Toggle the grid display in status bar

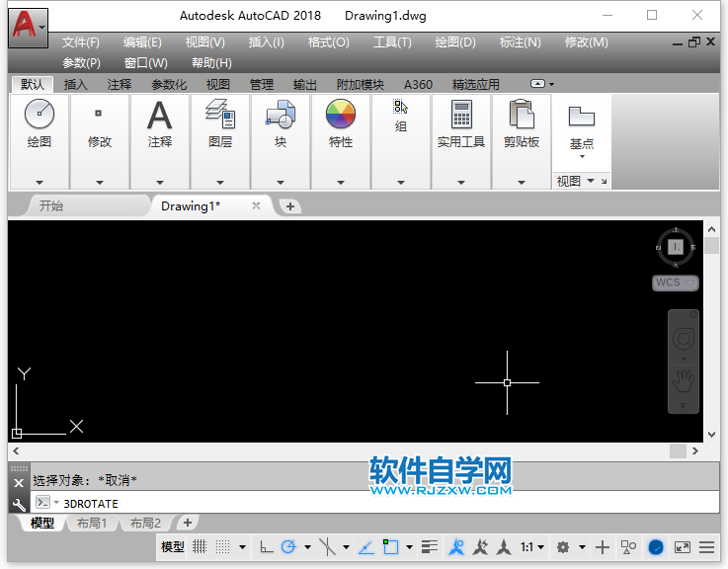point(200,546)
